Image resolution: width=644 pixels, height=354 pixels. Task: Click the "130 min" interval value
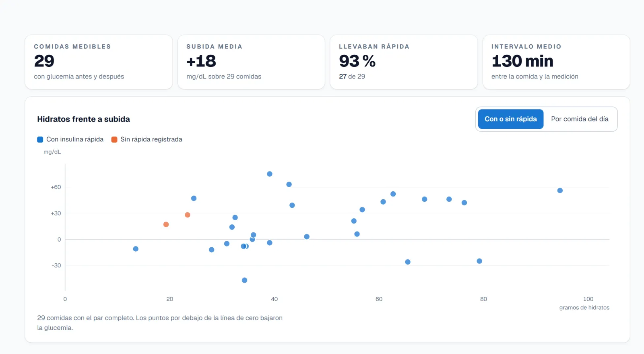[x=522, y=61]
